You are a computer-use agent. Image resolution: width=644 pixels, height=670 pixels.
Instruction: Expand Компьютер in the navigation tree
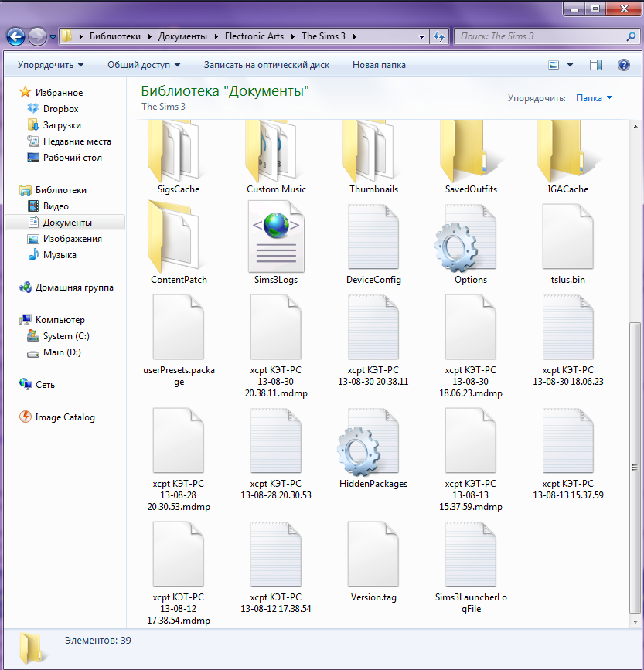pyautogui.click(x=17, y=320)
